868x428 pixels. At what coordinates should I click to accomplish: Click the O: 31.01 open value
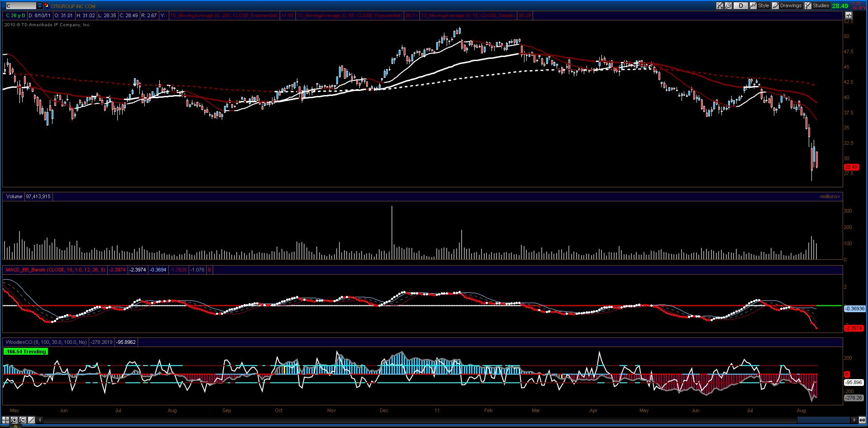click(63, 15)
